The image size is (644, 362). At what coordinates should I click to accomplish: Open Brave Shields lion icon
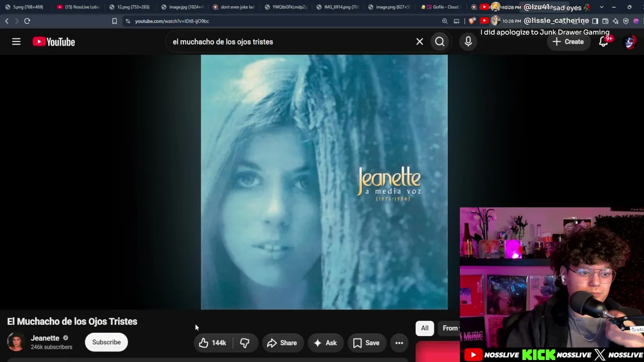coord(471,21)
